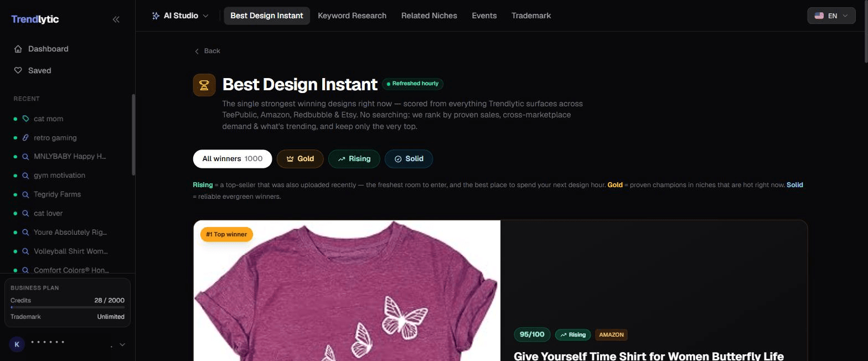The width and height of the screenshot is (868, 361).
Task: Switch to the Best Design Instant tab
Action: [267, 16]
